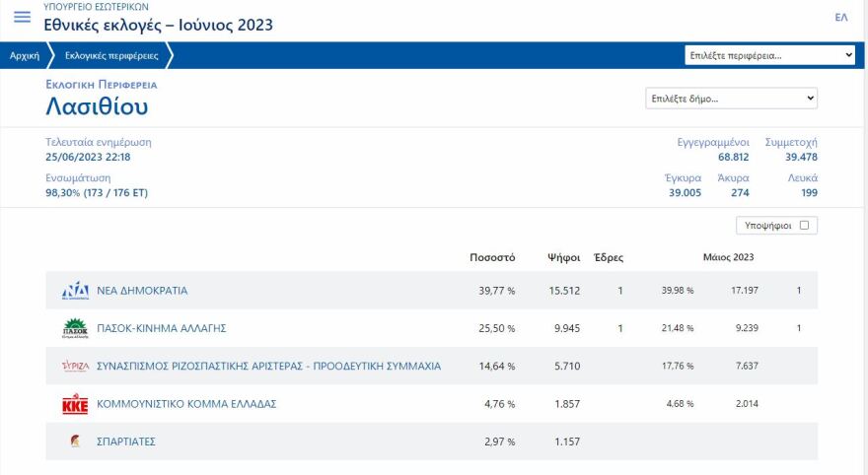Open ΠΑΣΟΚ-ΚΙΝΗΜΑ ΑΛΛΑΓΗΣ party results
Image resolution: width=868 pixels, height=475 pixels.
[161, 328]
